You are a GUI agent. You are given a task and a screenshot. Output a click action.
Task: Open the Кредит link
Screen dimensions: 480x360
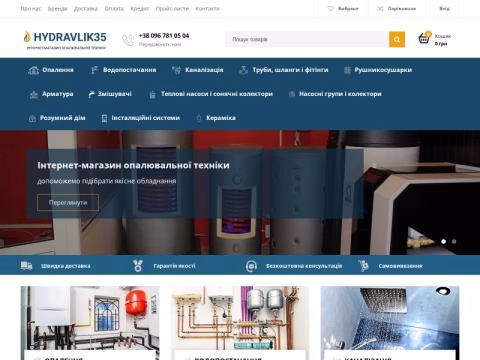[x=140, y=9]
